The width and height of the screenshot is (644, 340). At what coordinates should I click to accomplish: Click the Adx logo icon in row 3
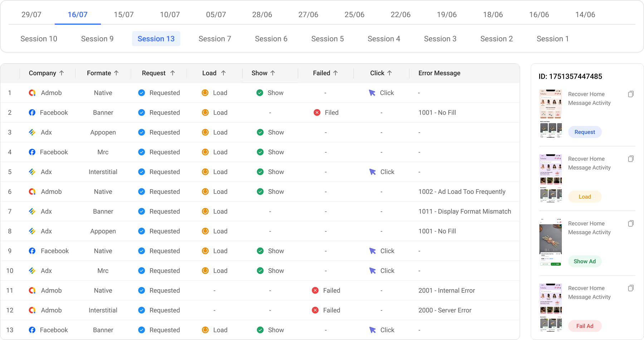pyautogui.click(x=32, y=132)
